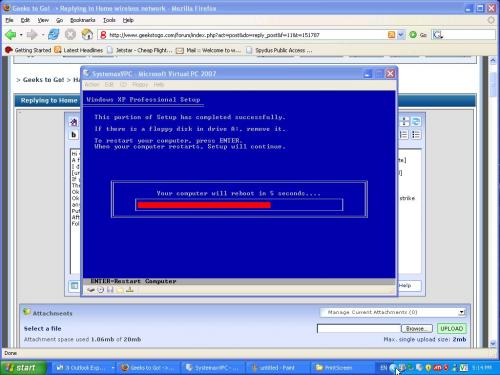Screen dimensions: 500x375
Task: Click the page scrollbar up arrow
Action: tap(493, 61)
